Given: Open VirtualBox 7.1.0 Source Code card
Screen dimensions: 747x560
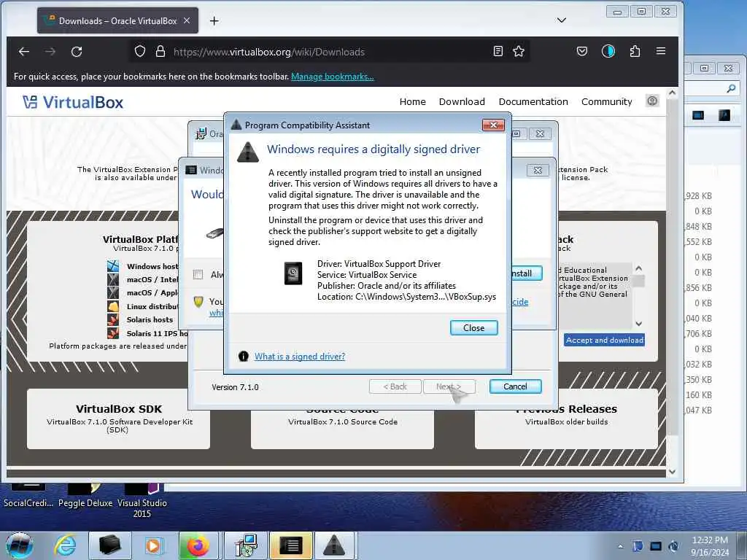Looking at the screenshot, I should click(343, 429).
